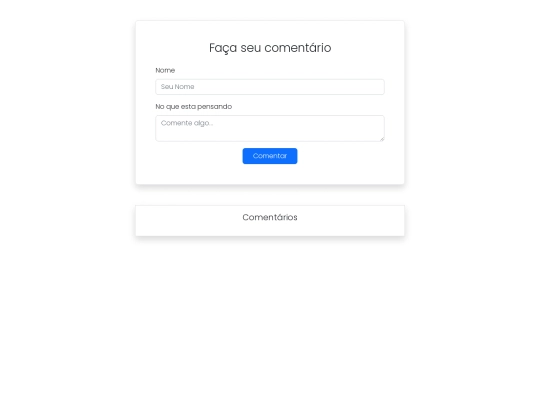540x405 pixels.
Task: Click the 'Faça seu comentário' heading
Action: tap(270, 48)
